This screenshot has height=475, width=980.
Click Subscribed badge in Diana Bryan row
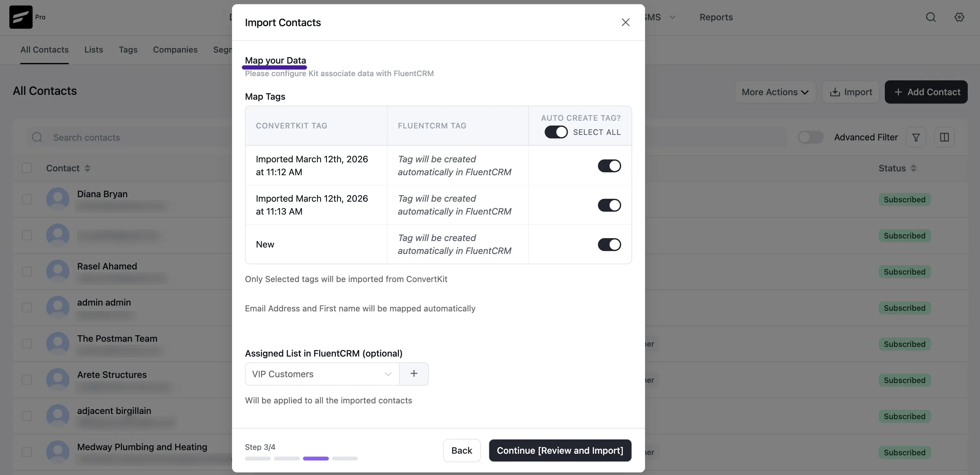click(904, 200)
